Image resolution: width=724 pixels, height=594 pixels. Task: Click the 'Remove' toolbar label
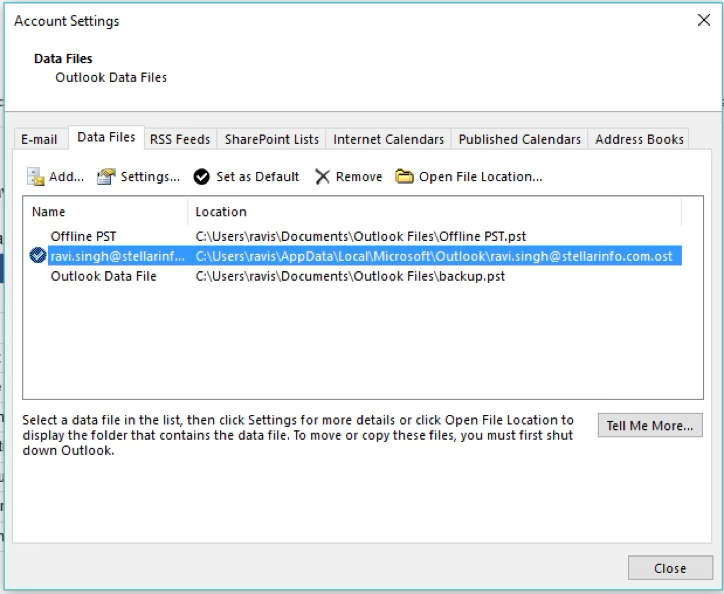click(x=359, y=177)
